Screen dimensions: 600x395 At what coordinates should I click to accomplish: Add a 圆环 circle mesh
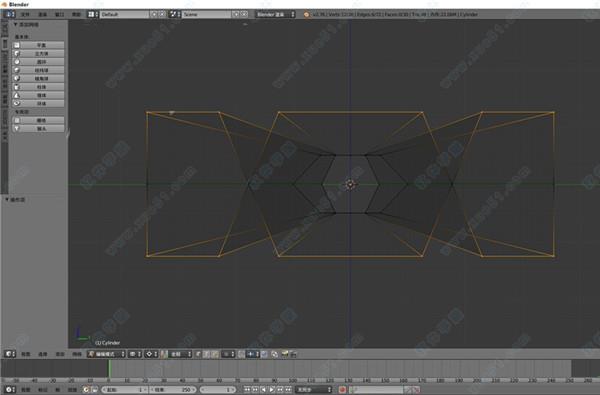(38, 62)
